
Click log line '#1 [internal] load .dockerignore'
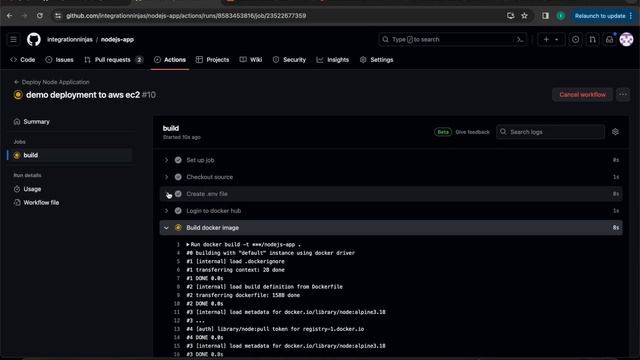pos(236,261)
